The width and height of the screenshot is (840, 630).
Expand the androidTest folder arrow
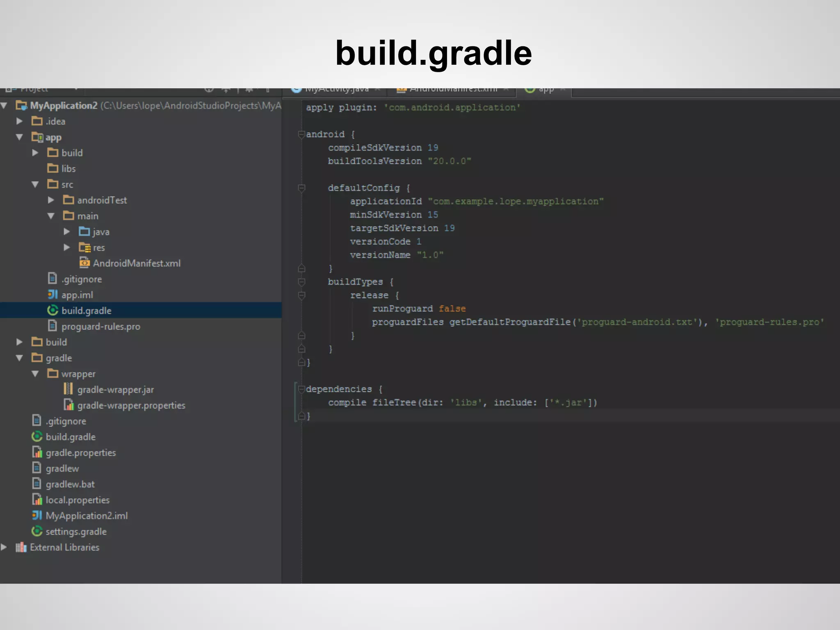(51, 200)
